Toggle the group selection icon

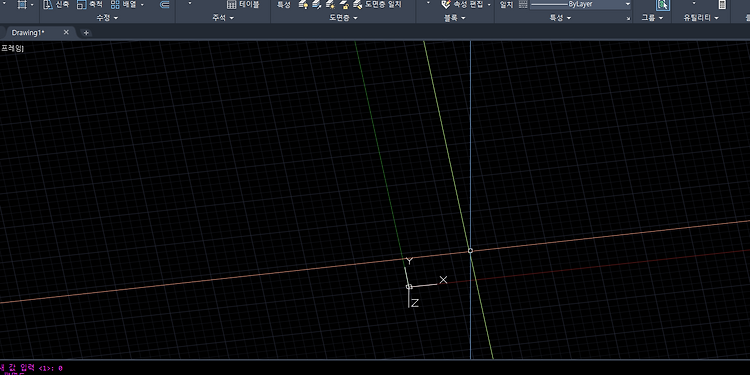662,5
